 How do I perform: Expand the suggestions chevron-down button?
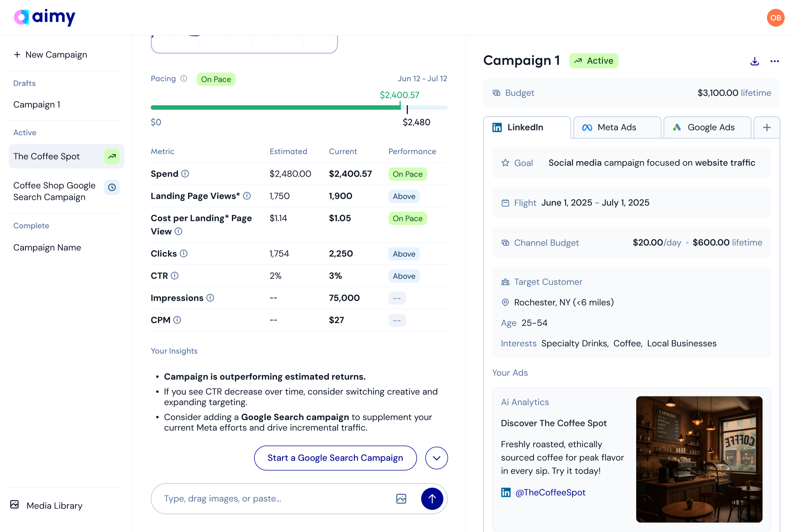click(x=436, y=458)
